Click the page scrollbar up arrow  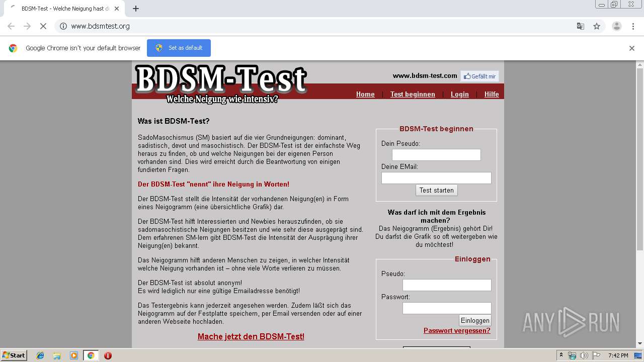tap(640, 65)
